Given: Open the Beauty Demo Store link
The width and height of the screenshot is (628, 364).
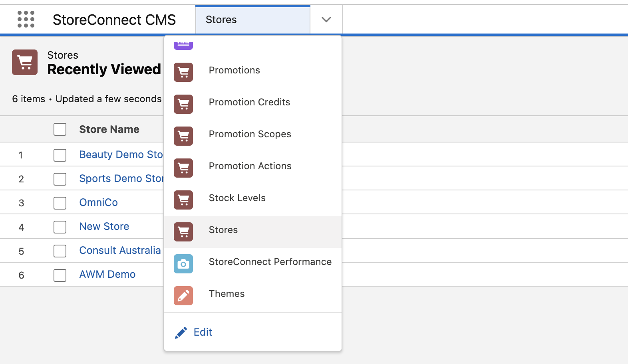Looking at the screenshot, I should tap(121, 154).
